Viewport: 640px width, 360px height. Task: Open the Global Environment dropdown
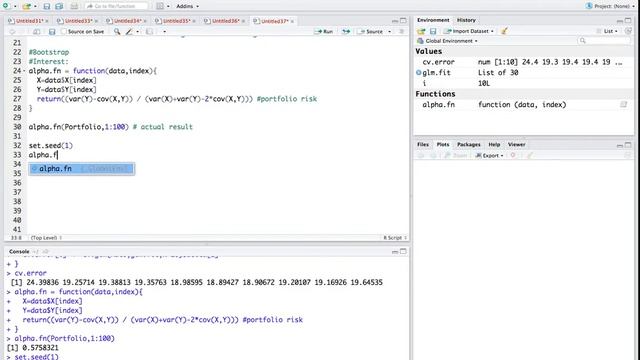(x=447, y=41)
